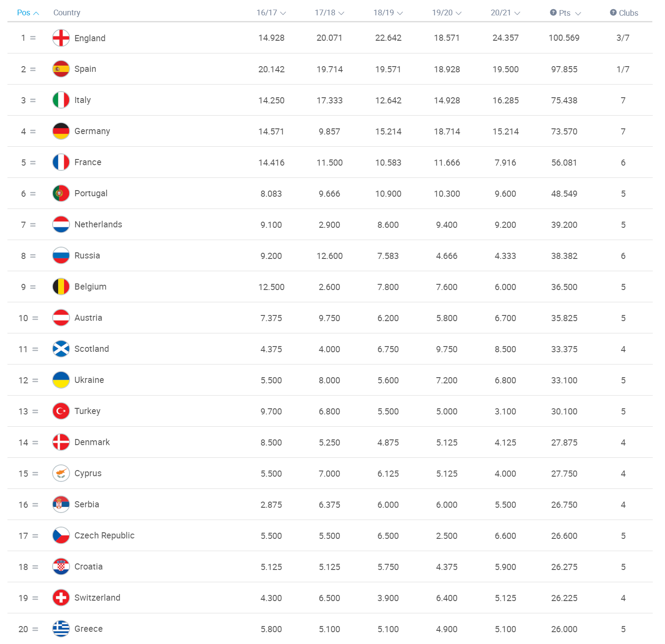The image size is (665, 644).
Task: Click the Portugal flag icon
Action: click(x=61, y=193)
